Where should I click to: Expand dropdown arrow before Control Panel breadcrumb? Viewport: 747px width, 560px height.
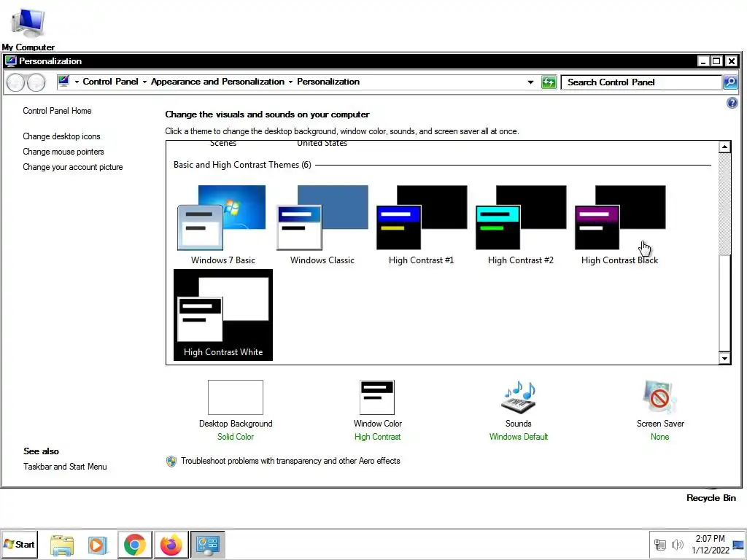point(77,82)
